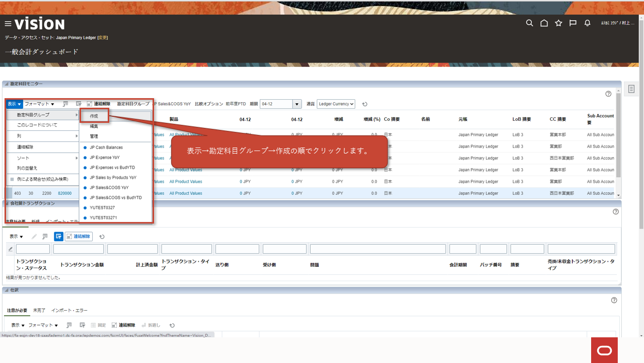Screen dimensions: 644x363
Task: Expand the 列 submenu
Action: [x=43, y=136]
